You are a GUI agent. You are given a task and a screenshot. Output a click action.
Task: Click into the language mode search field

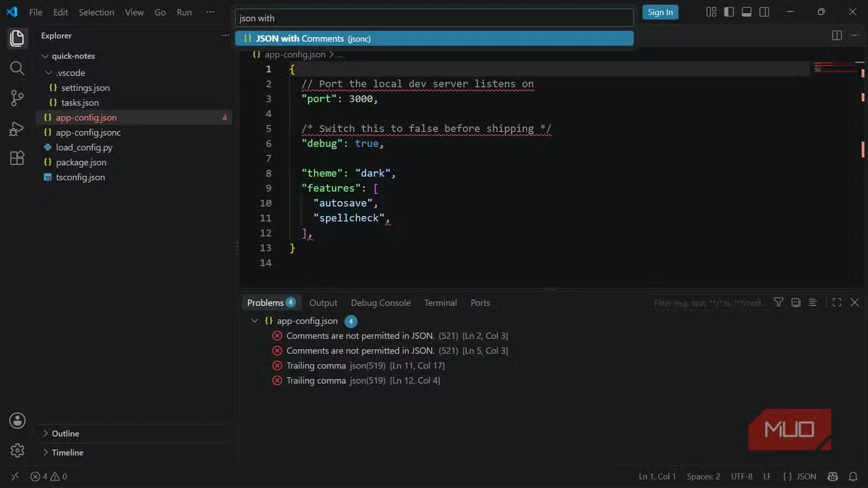[434, 18]
